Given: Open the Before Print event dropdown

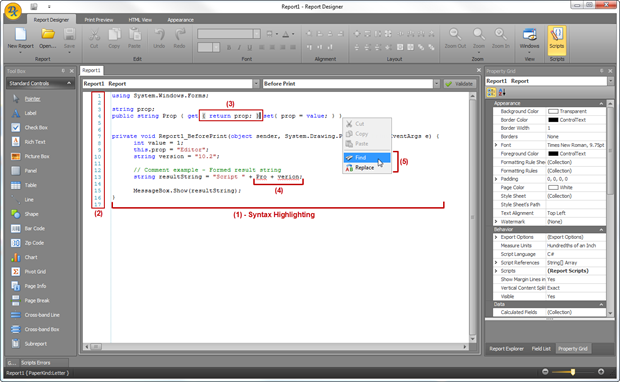Looking at the screenshot, I should [x=437, y=84].
